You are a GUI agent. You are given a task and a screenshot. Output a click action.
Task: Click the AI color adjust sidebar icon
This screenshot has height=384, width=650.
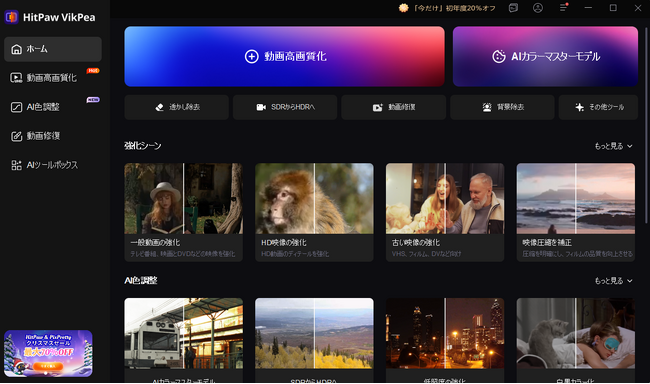pos(16,107)
